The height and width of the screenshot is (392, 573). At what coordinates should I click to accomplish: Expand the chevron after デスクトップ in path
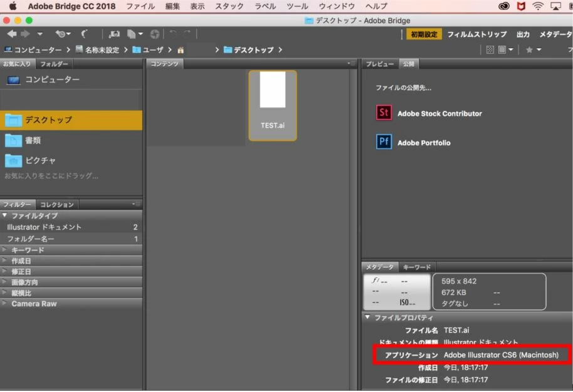coord(280,49)
